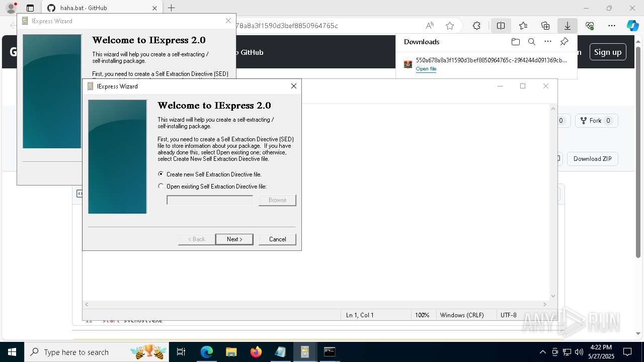Add page to favorites star icon
This screenshot has width=644, height=362.
tap(450, 26)
